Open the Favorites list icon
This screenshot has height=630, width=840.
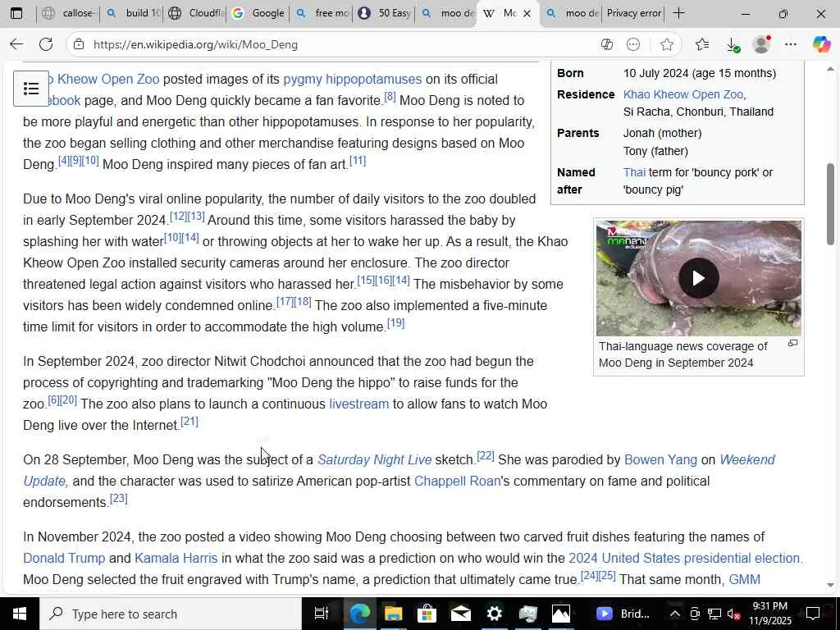[x=702, y=44]
